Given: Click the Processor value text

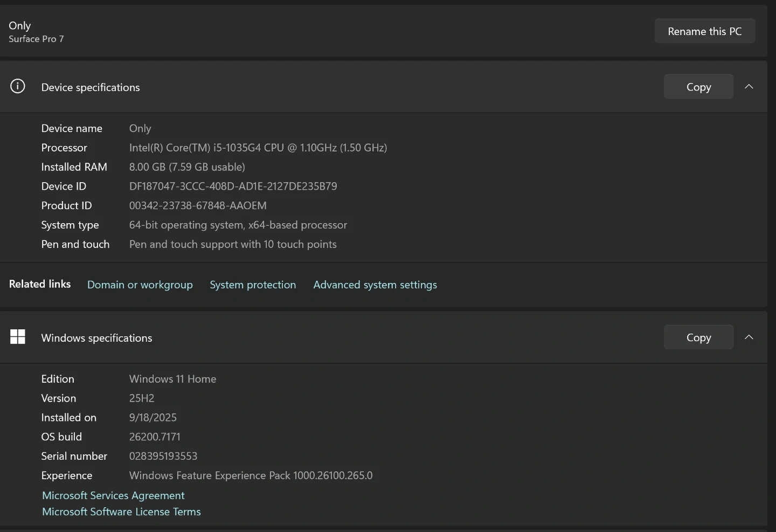Looking at the screenshot, I should [258, 148].
